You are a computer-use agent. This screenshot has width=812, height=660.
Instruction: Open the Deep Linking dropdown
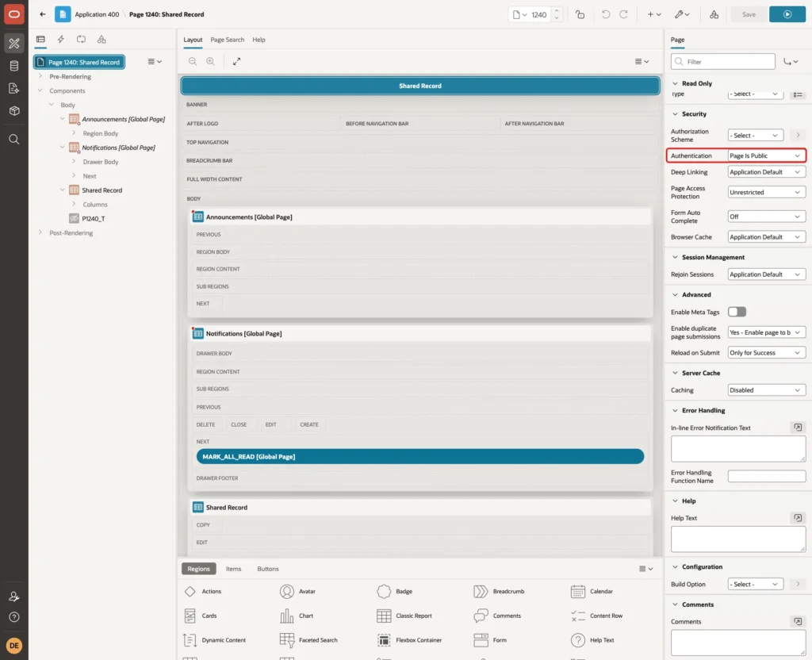click(x=767, y=172)
